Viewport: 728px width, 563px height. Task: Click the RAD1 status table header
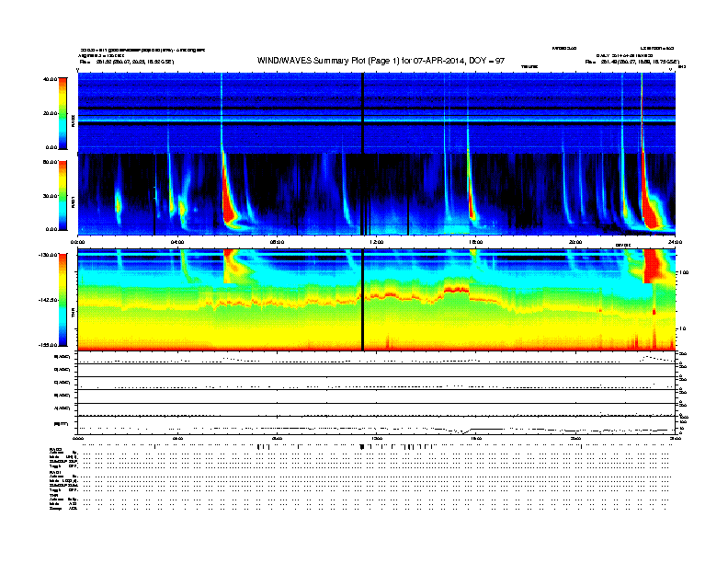pyautogui.click(x=55, y=472)
